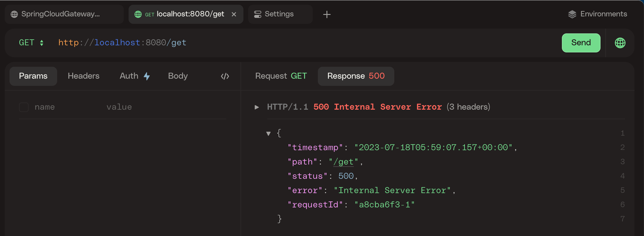Click the Environments layers icon
This screenshot has height=236, width=644.
point(572,14)
